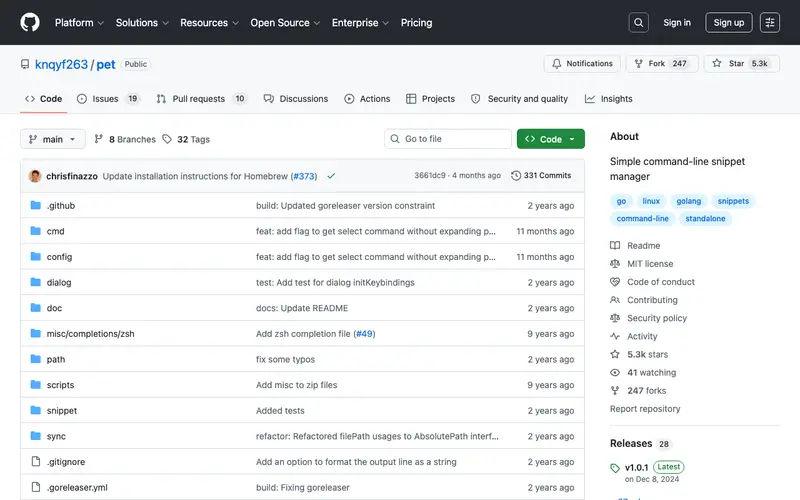Open commit history clock icon
Image resolution: width=800 pixels, height=500 pixels.
[516, 176]
